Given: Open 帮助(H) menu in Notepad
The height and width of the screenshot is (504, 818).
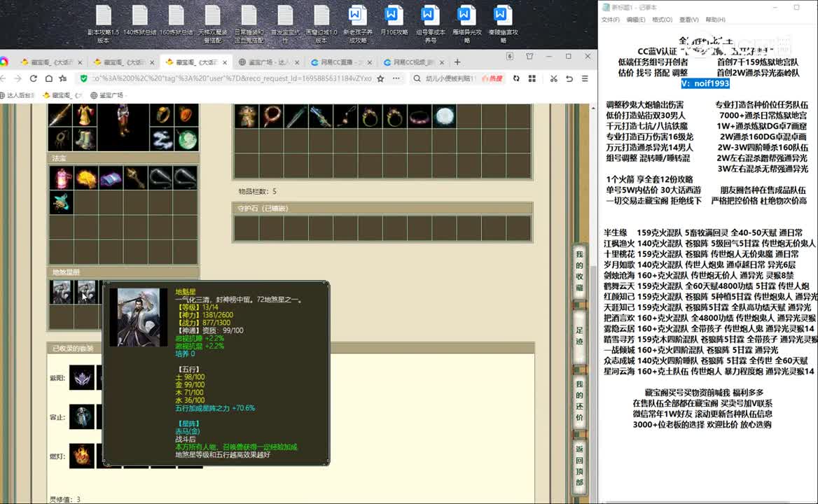Looking at the screenshot, I should (715, 20).
